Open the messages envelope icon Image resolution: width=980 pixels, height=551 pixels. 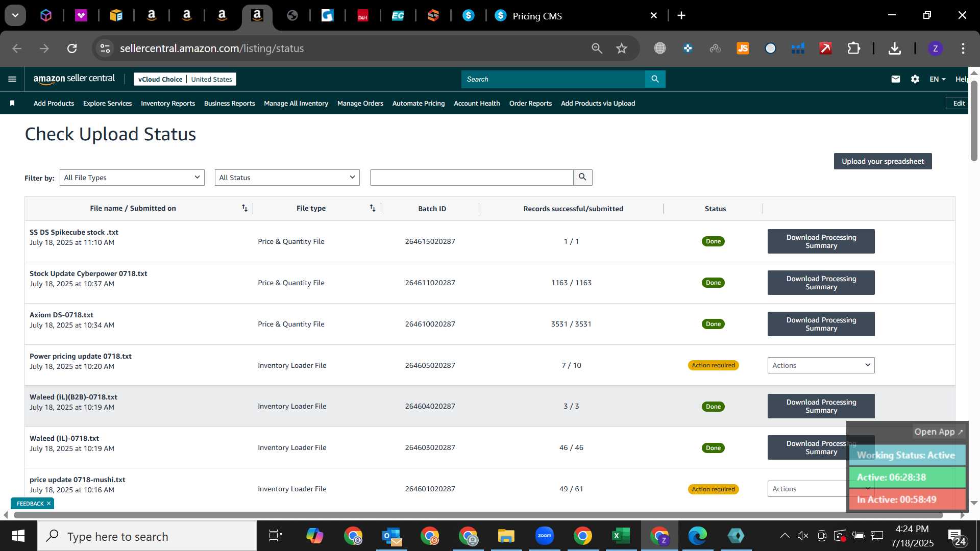895,79
